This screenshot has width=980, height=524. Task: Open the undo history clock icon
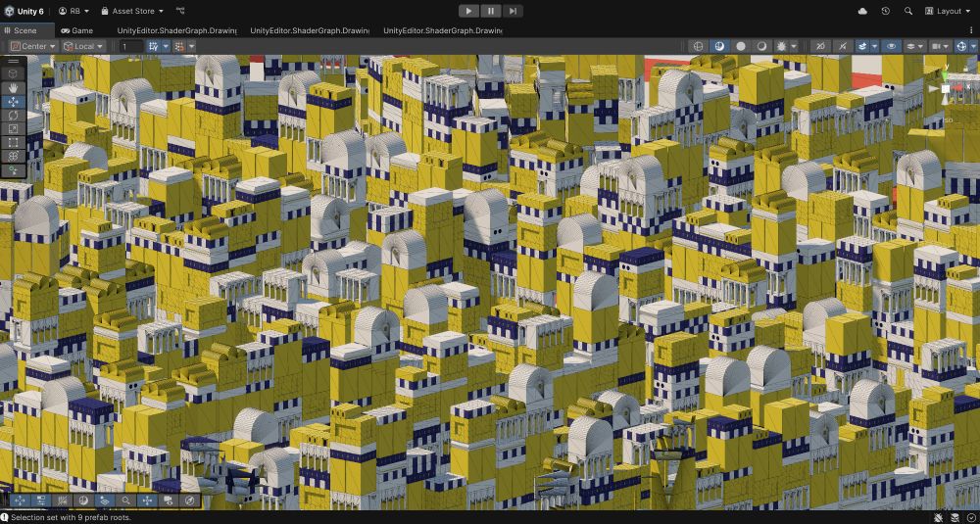coord(886,11)
